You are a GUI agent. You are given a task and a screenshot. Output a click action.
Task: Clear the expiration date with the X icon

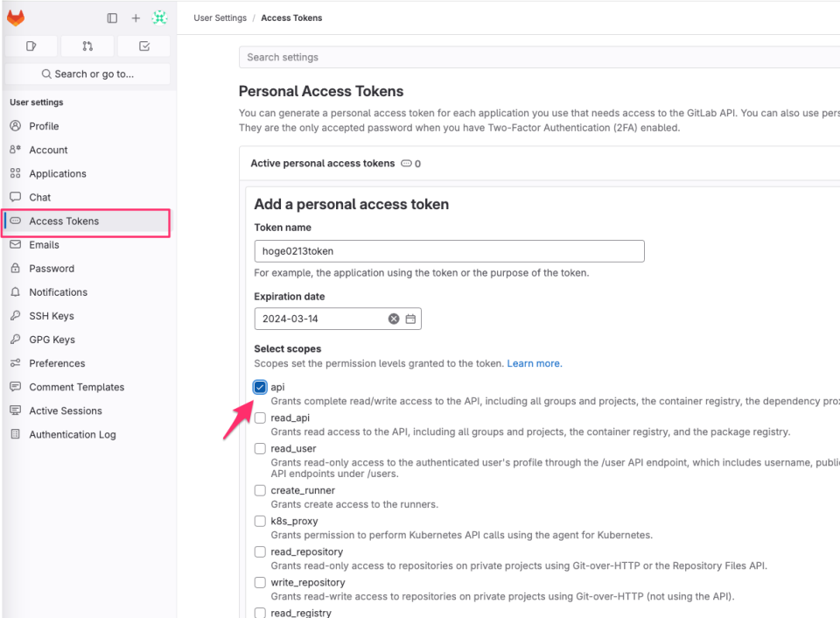[x=393, y=319]
